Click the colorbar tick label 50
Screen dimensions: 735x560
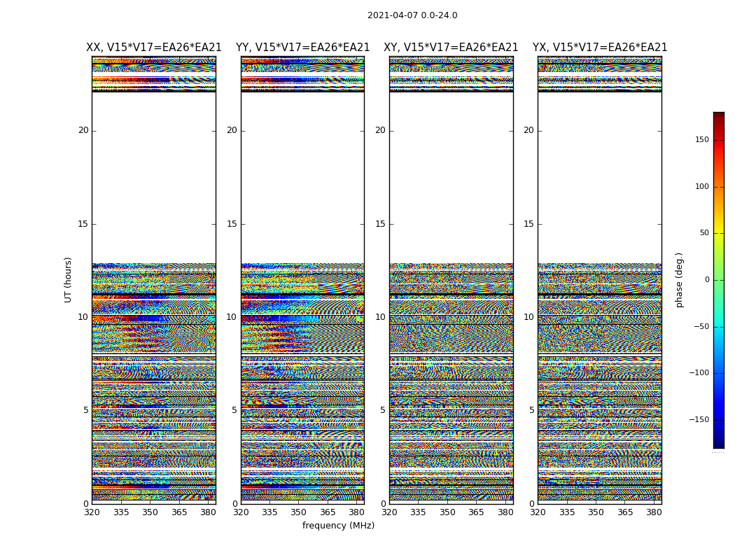pos(702,233)
